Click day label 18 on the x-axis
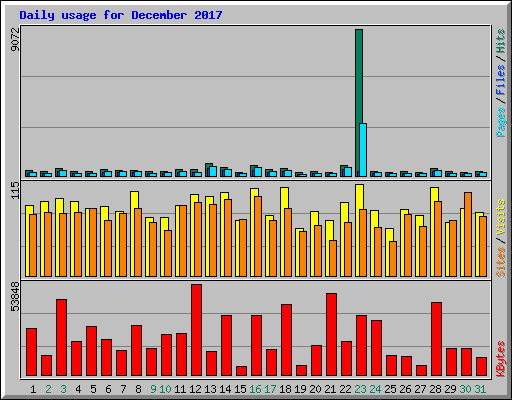The image size is (512, 400). coord(285,389)
